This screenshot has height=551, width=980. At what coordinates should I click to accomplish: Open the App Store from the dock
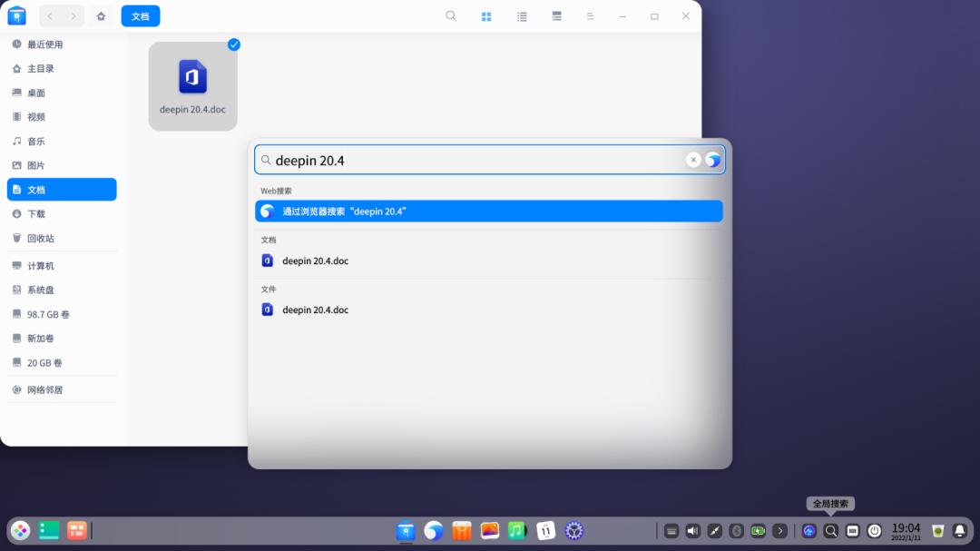point(461,531)
